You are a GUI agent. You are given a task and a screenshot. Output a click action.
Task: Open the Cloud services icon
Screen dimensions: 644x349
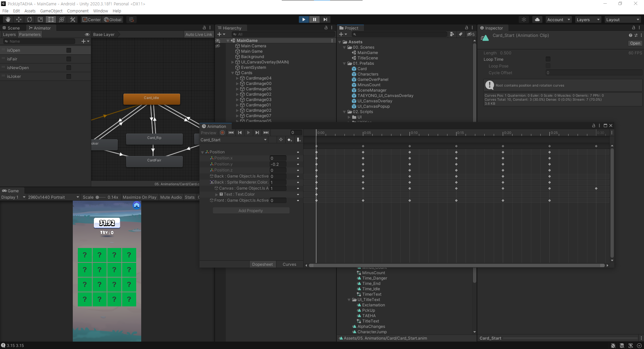coord(537,19)
